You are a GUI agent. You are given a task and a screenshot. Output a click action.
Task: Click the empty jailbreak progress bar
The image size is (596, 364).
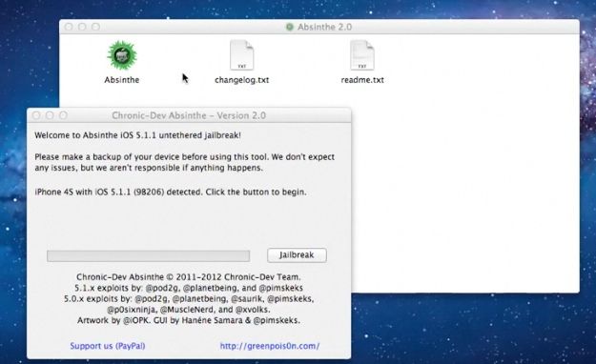point(148,255)
